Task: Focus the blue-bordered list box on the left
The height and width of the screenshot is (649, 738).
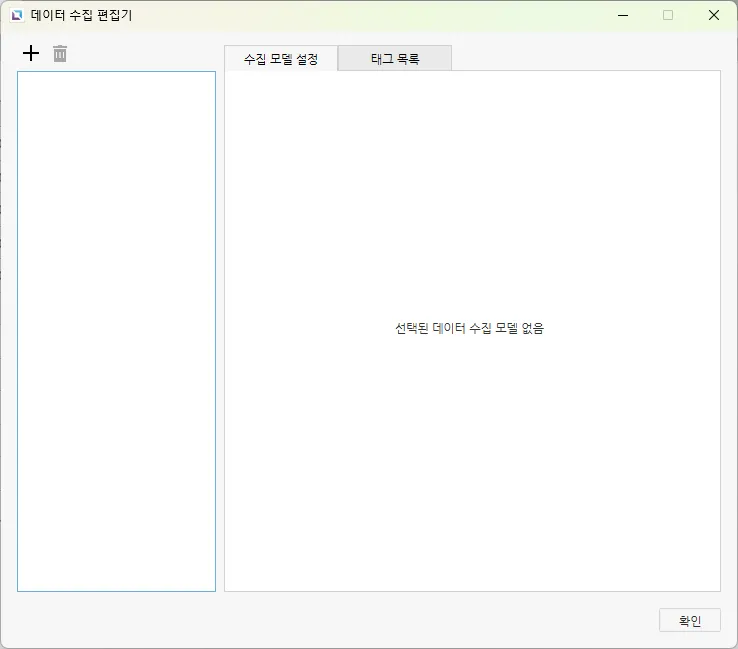Action: pos(116,250)
